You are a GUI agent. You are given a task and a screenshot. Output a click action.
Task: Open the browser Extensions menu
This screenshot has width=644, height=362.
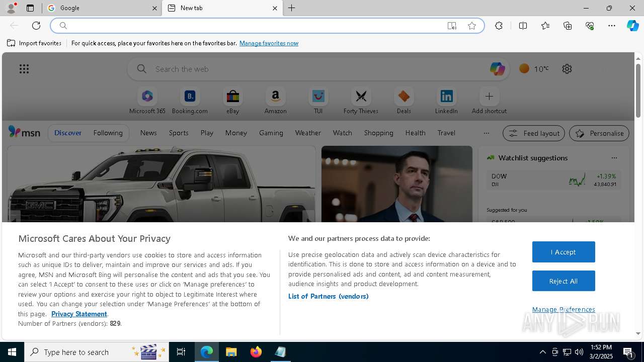point(499,26)
